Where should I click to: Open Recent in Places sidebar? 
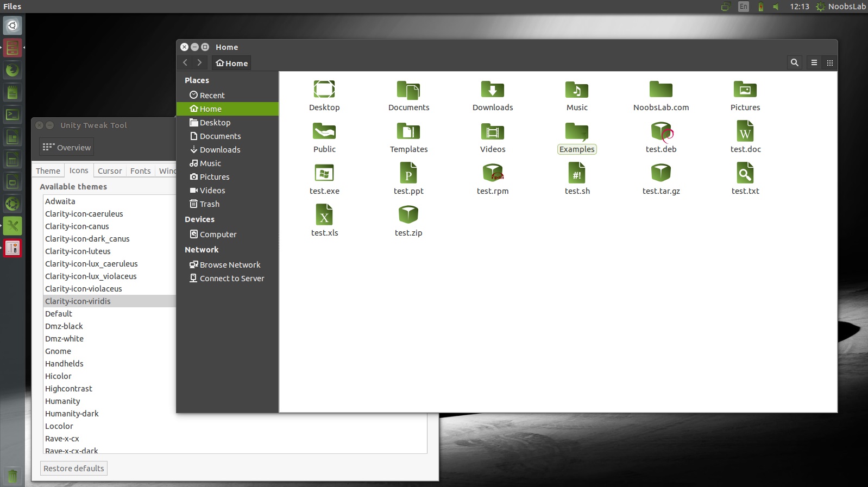pos(228,95)
